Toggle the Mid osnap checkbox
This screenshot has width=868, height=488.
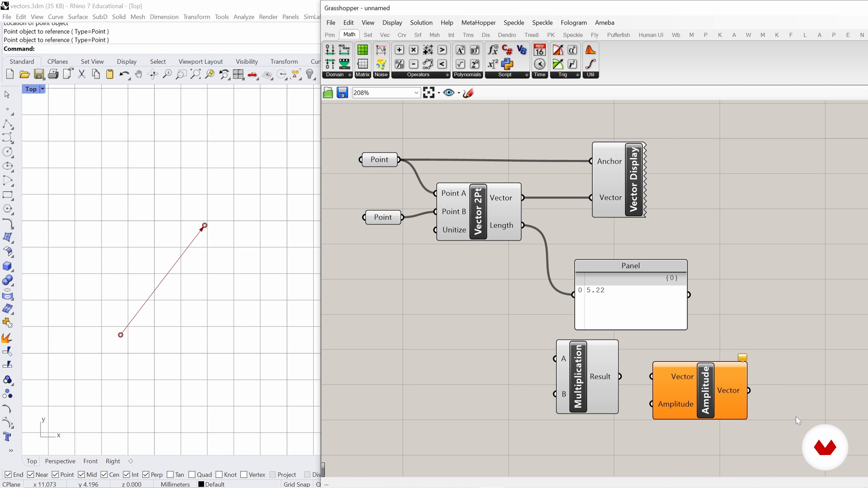pos(81,474)
